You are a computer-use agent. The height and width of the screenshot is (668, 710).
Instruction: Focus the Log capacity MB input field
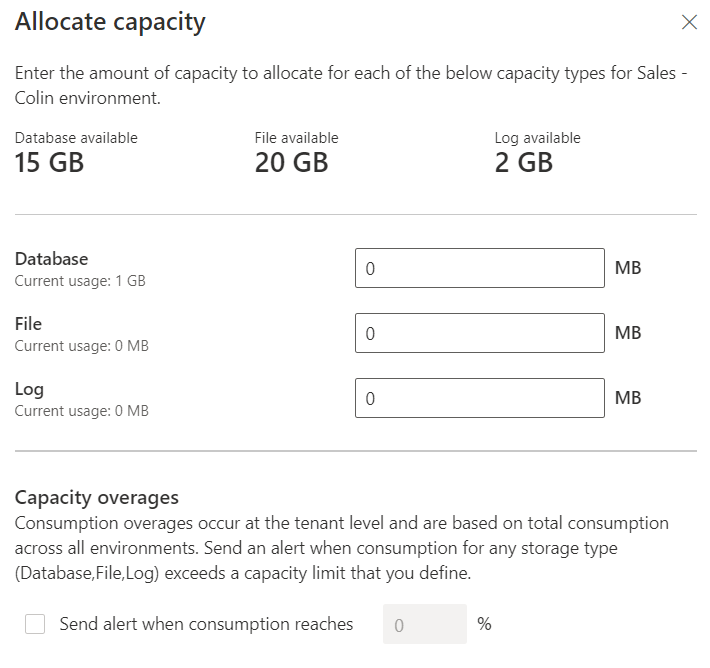tap(479, 398)
